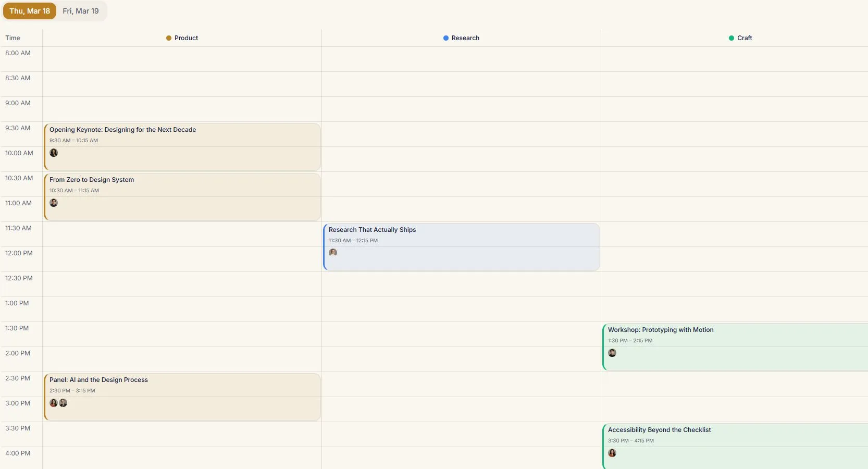Click the 2:30 PM – 3:15 PM time text
This screenshot has height=469, width=868.
(72, 391)
